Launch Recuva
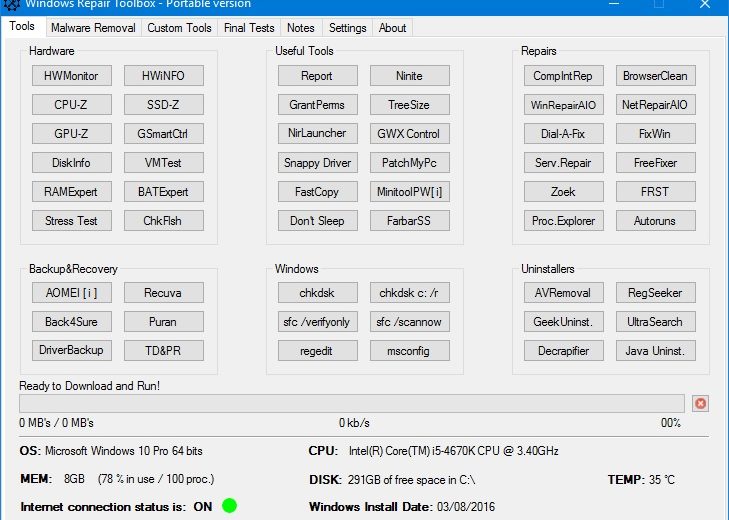 [164, 293]
